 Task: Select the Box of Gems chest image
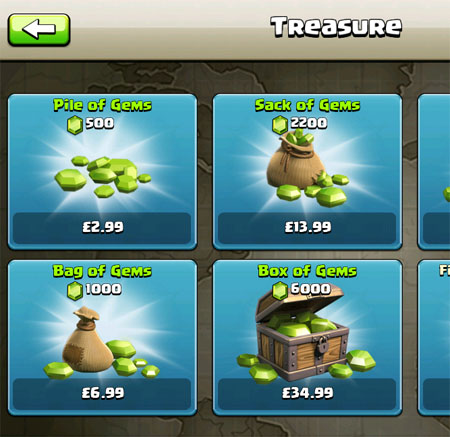click(306, 334)
